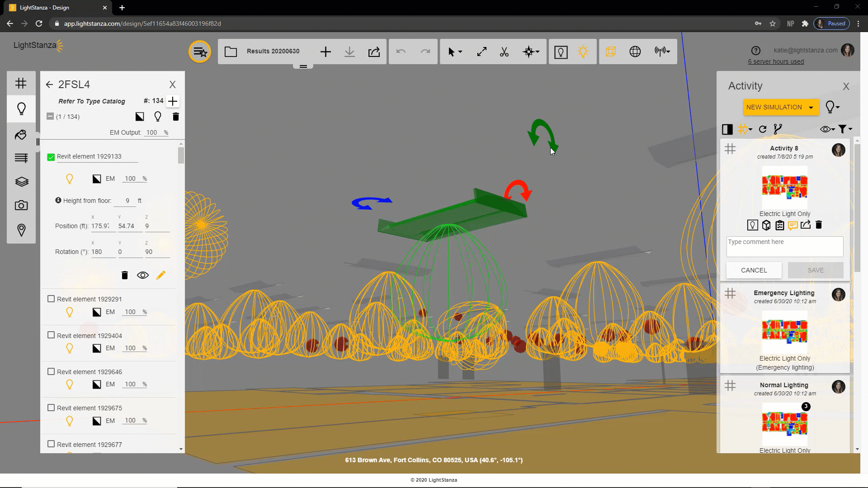The width and height of the screenshot is (868, 488).
Task: Open the luminaires bulb sidebar tab
Action: [x=21, y=108]
